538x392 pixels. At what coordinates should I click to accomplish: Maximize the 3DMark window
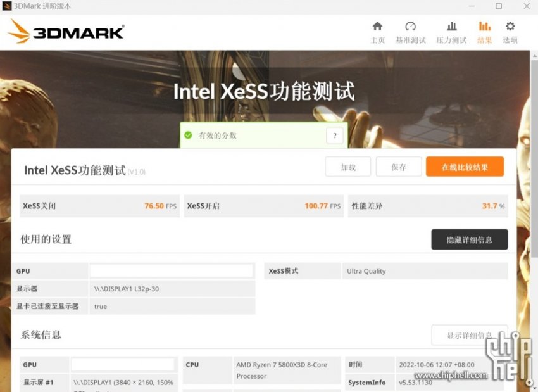point(499,6)
